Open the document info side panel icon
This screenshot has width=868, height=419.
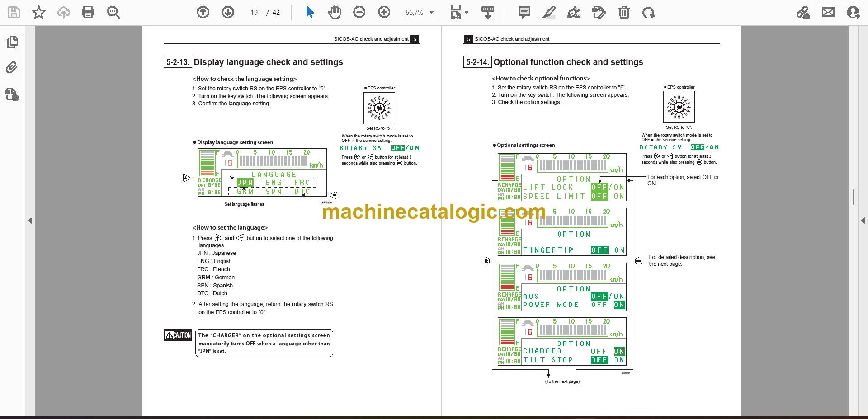12,94
